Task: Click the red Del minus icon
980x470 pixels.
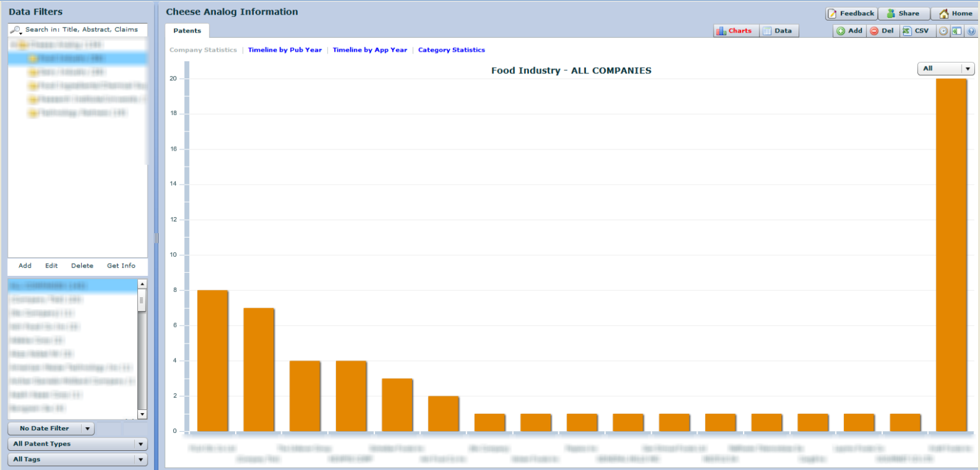Action: click(874, 31)
